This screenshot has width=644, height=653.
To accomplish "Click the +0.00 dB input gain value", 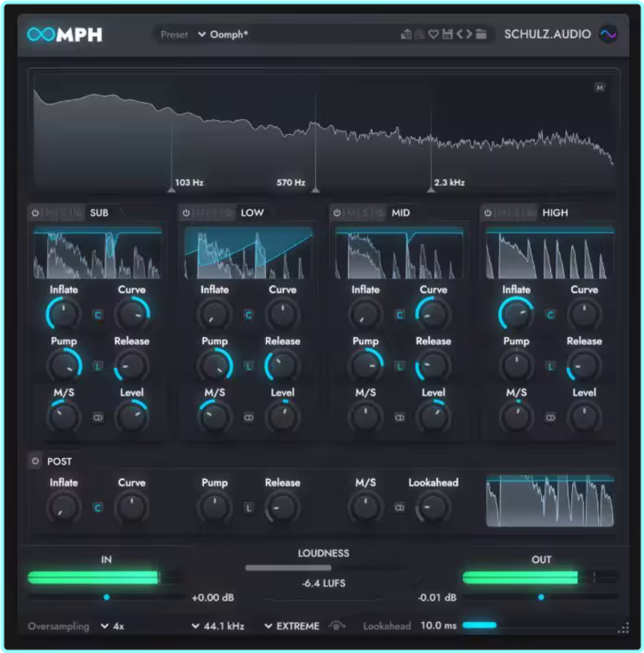I will point(212,597).
